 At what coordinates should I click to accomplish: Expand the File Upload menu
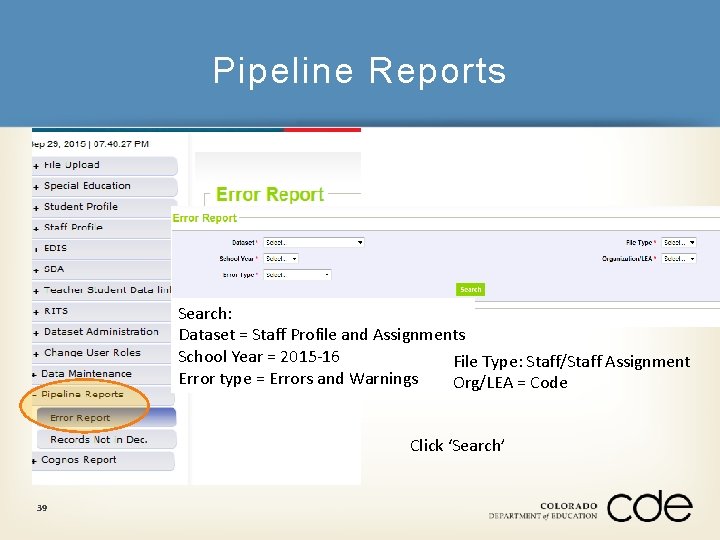[105, 165]
